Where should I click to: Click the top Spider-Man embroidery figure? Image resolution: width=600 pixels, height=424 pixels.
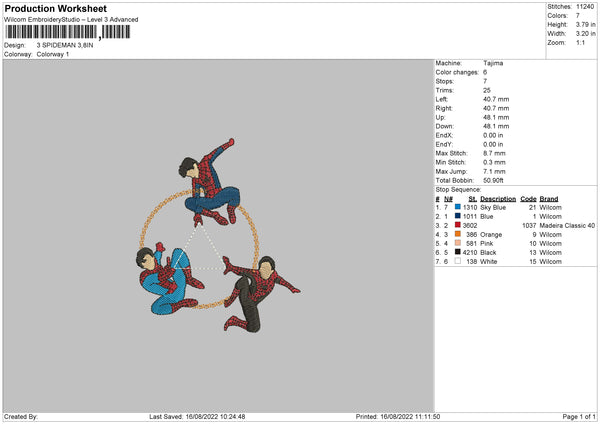209,183
